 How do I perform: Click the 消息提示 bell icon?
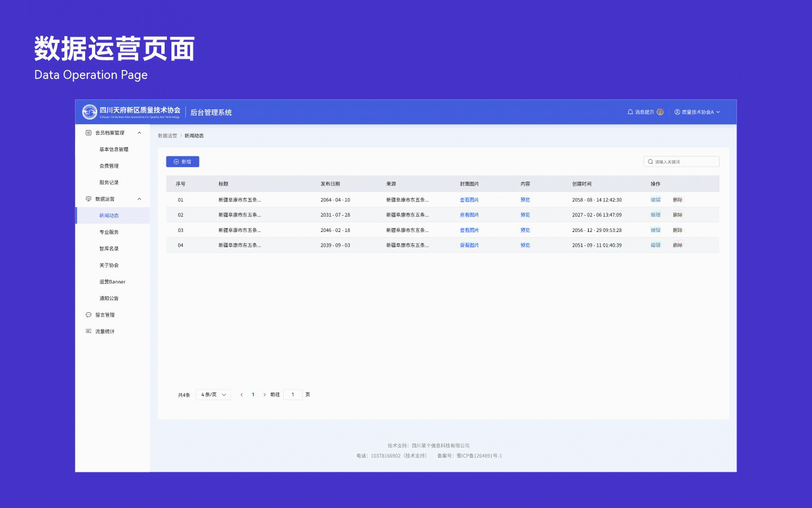point(630,112)
